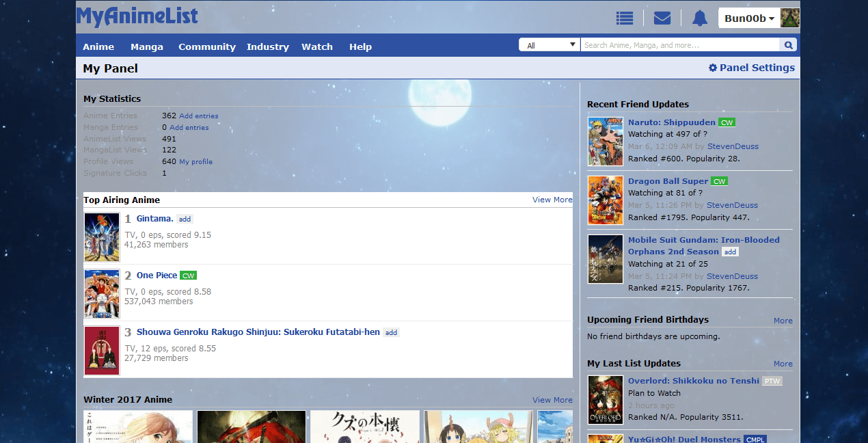Click View More for Top Airing Anime
Image resolution: width=868 pixels, height=443 pixels.
point(552,200)
